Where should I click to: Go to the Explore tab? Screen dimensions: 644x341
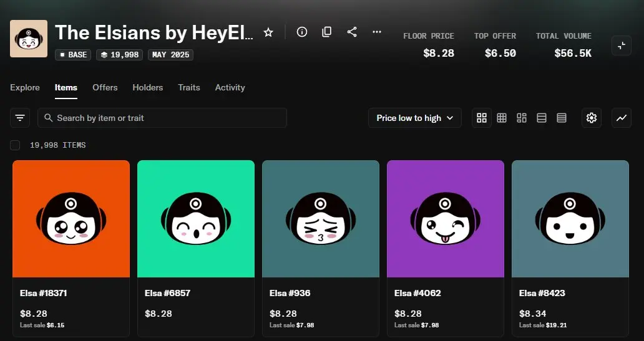(25, 87)
